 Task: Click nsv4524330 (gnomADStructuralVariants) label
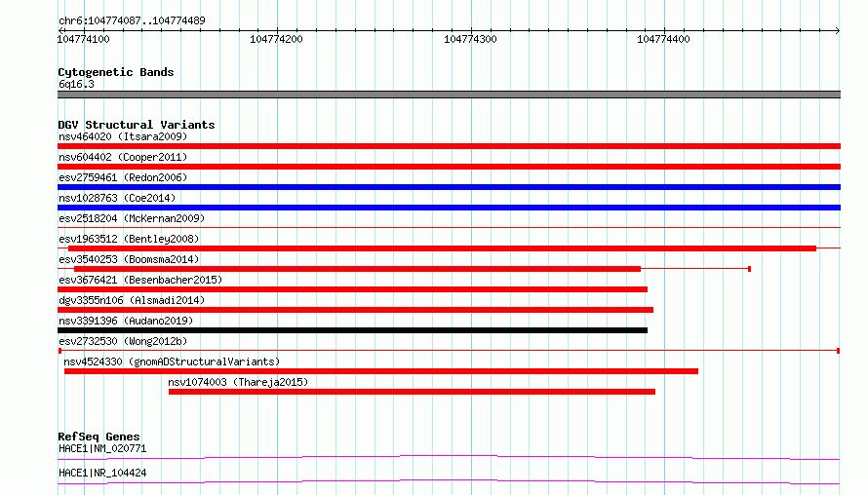pyautogui.click(x=172, y=362)
